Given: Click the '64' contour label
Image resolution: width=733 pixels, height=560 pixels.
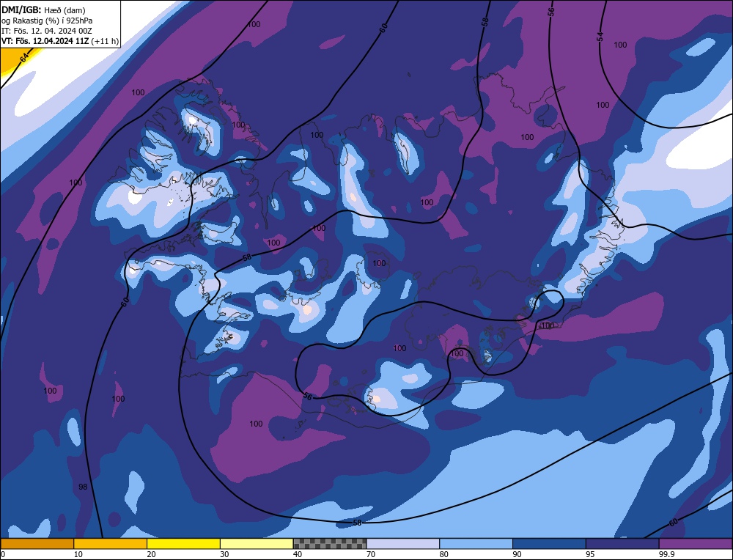Looking at the screenshot, I should [25, 57].
